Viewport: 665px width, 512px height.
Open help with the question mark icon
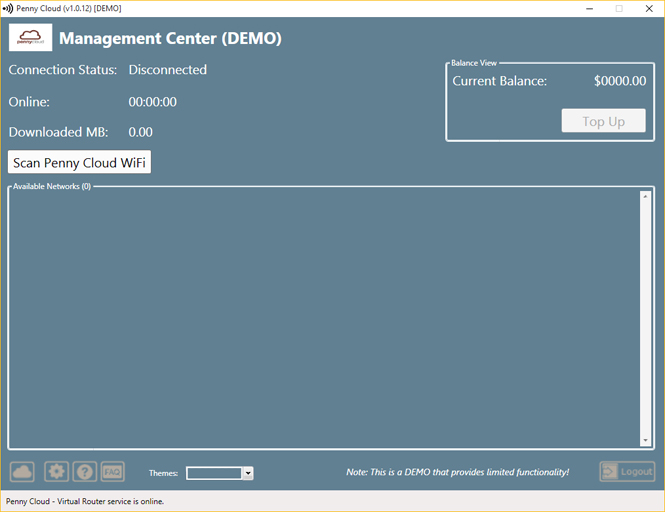pos(85,472)
